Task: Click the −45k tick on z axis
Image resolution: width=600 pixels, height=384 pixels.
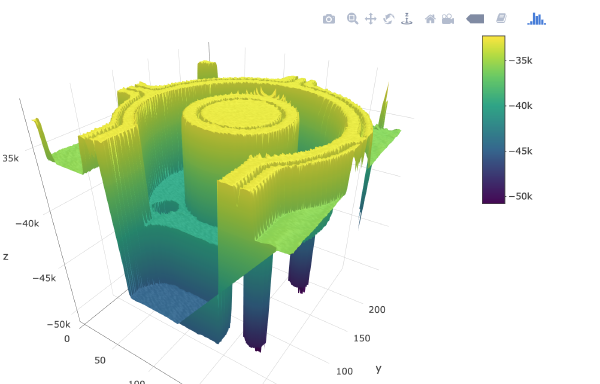Action: pyautogui.click(x=44, y=278)
